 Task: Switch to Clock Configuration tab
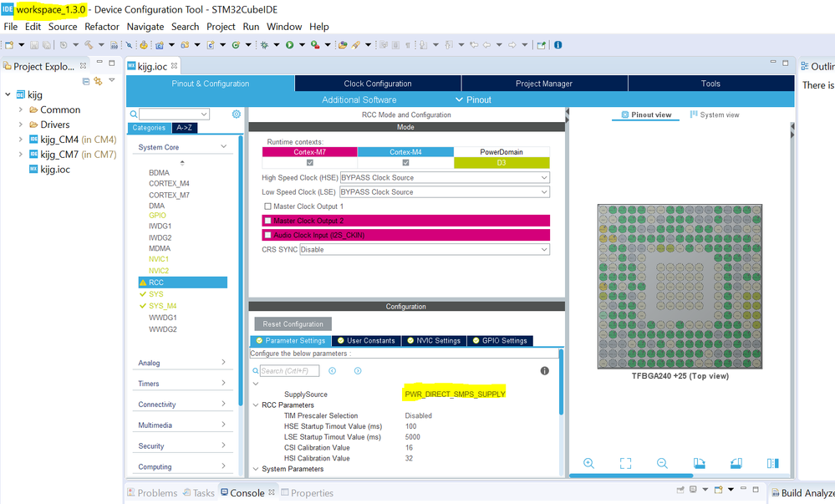[x=378, y=84]
